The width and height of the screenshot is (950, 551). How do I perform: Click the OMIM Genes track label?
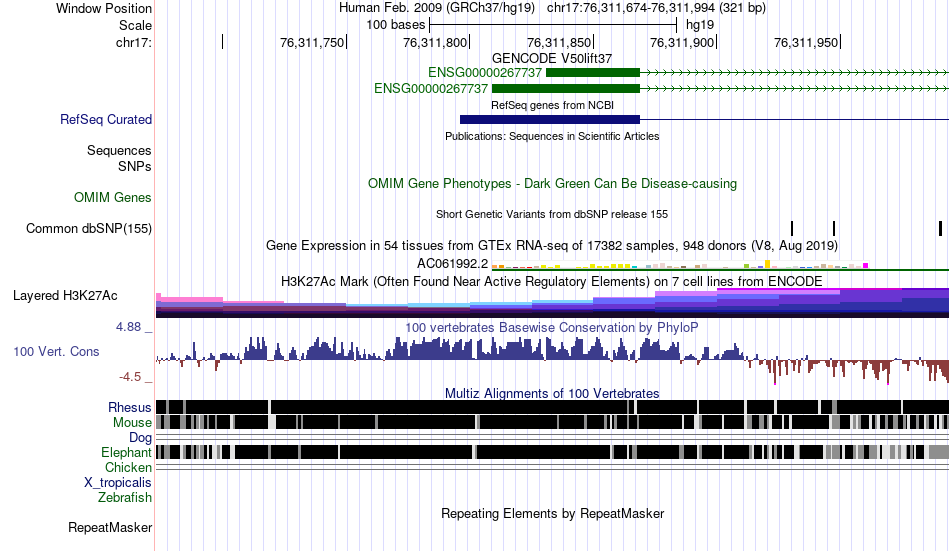(x=113, y=198)
